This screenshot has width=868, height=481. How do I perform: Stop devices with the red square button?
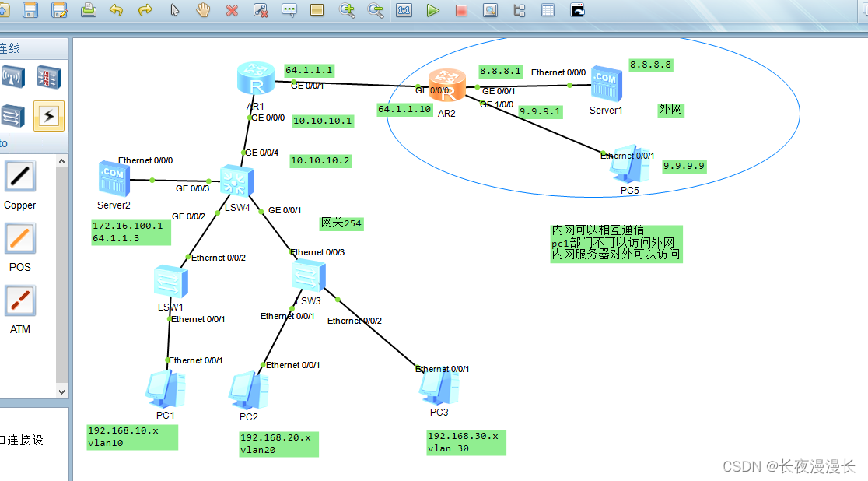coord(462,10)
